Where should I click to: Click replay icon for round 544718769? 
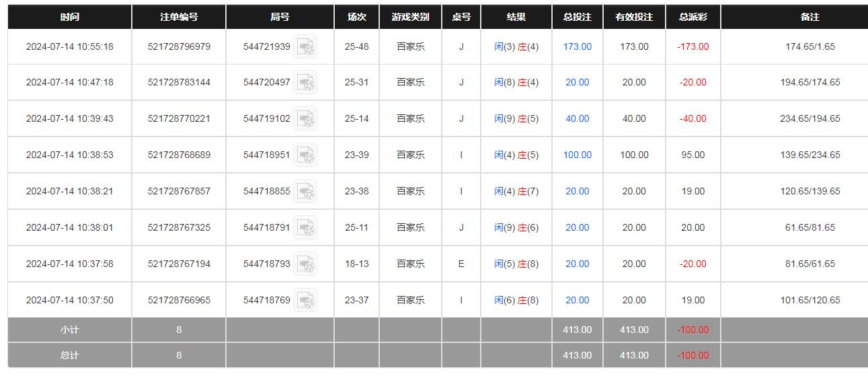pyautogui.click(x=305, y=301)
